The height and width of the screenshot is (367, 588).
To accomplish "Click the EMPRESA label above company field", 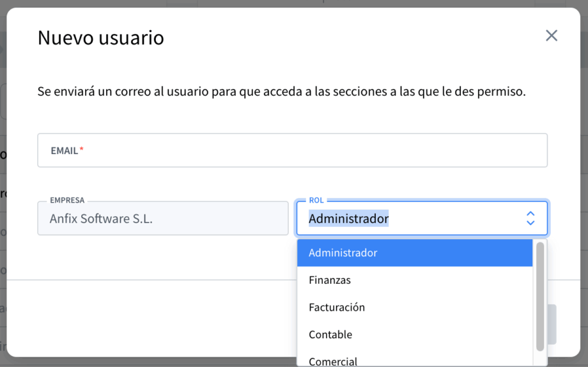I will click(x=67, y=200).
